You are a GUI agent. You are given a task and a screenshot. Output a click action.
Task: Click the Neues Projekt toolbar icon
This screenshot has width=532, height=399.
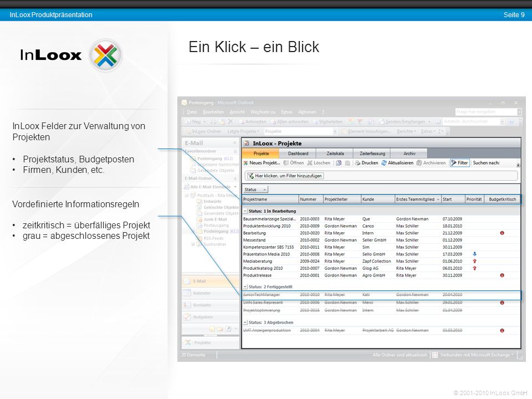coord(245,163)
